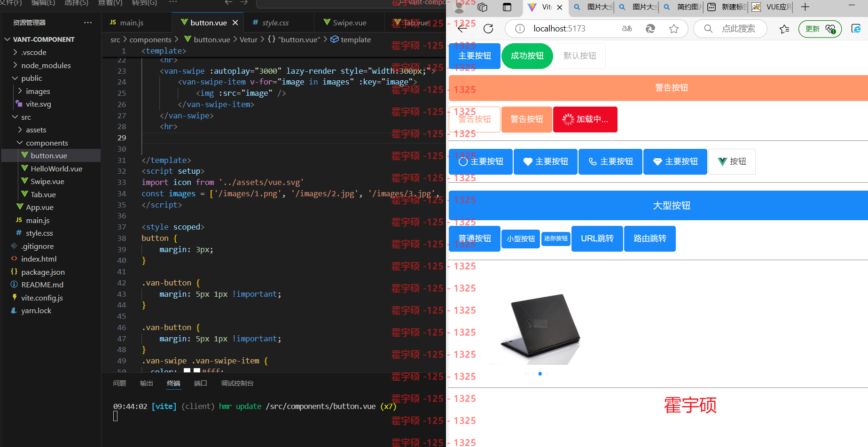The height and width of the screenshot is (447, 868).
Task: Open the 选择(S) menu
Action: 76,3
